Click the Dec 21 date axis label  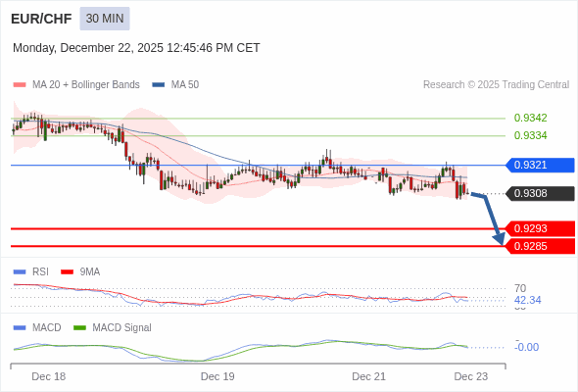pyautogui.click(x=368, y=376)
